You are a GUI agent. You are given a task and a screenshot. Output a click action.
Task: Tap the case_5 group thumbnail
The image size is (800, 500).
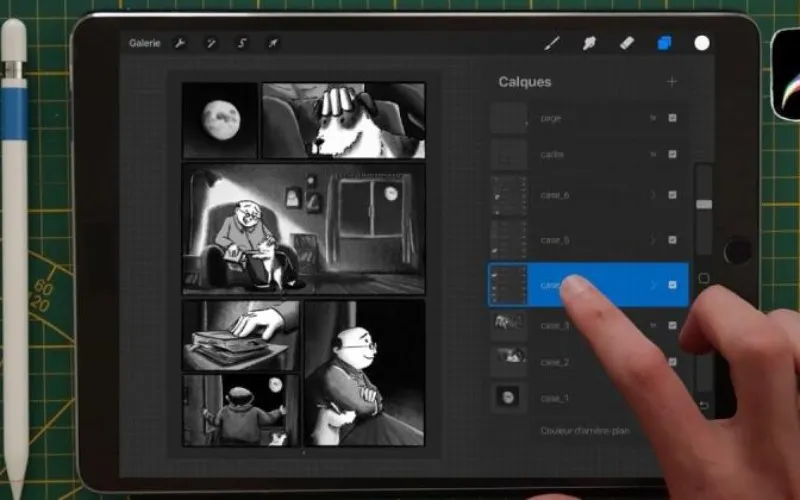click(509, 240)
